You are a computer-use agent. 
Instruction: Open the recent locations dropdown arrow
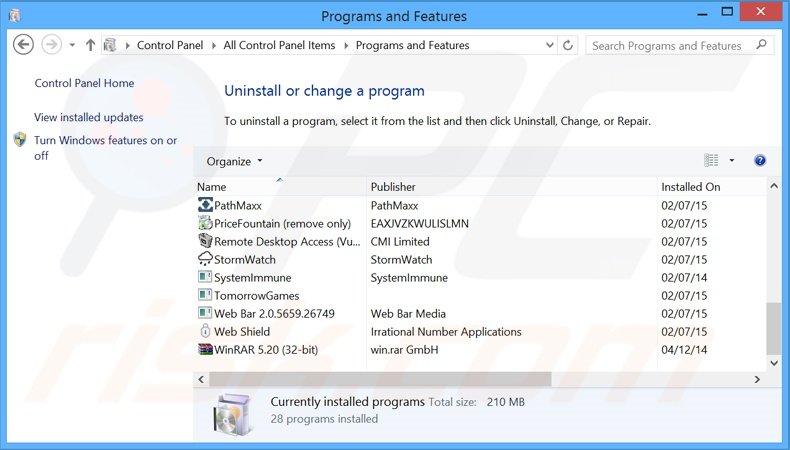pyautogui.click(x=73, y=45)
